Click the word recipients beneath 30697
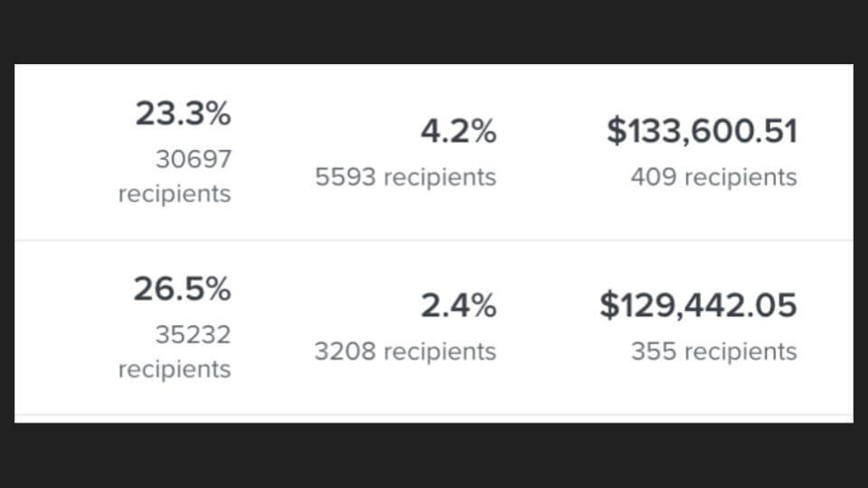 (175, 194)
